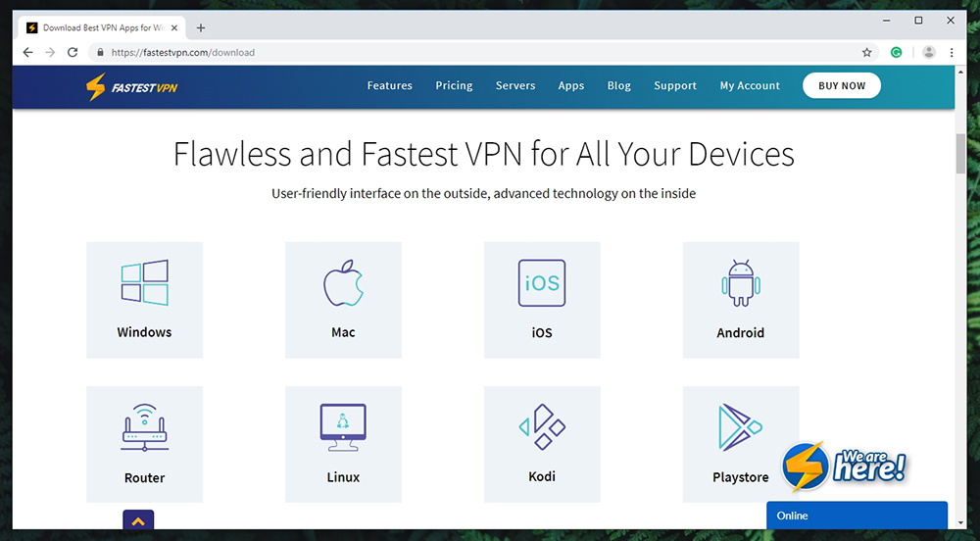Screen dimensions: 980x541
Task: Click the FastestVPN lightning logo
Action: [x=132, y=87]
